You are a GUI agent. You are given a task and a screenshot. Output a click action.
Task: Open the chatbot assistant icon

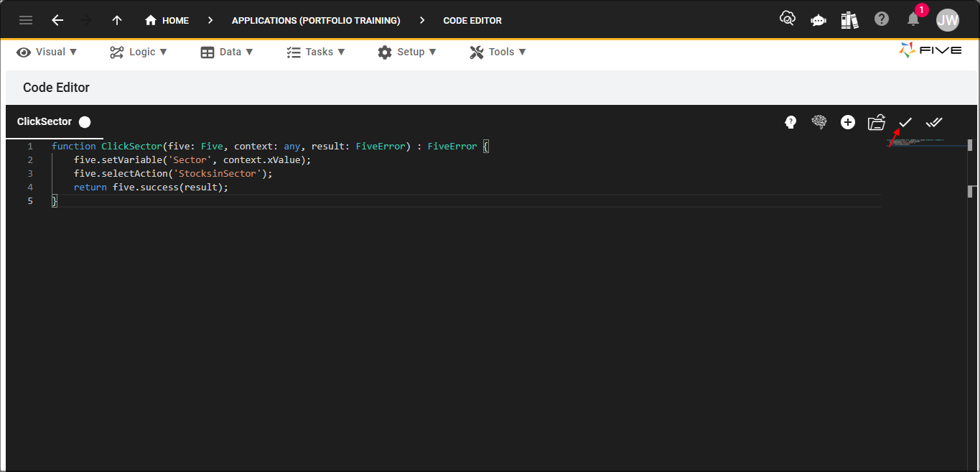(x=818, y=20)
